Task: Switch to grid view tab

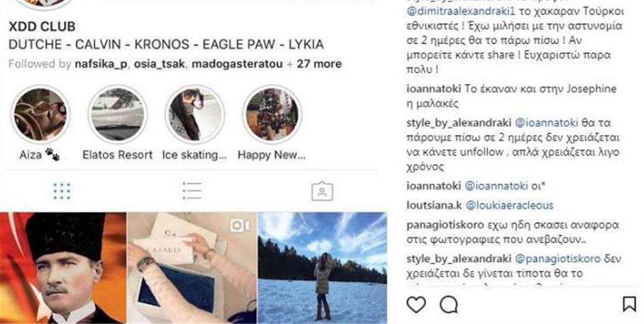Action: (61, 191)
